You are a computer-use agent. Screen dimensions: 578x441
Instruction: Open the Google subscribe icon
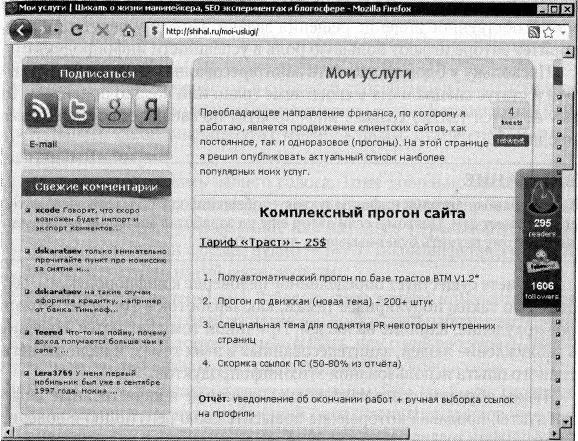pos(115,110)
